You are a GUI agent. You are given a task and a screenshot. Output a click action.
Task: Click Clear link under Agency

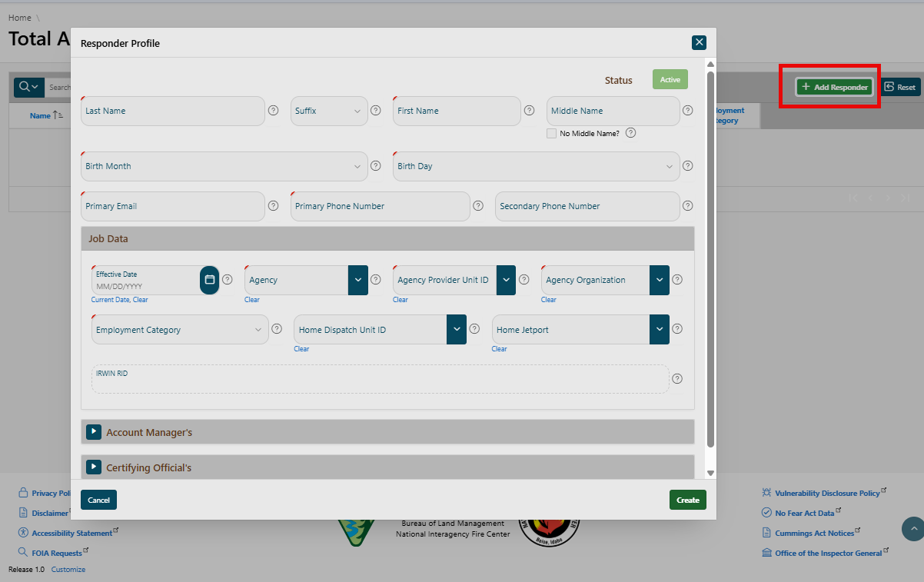252,300
